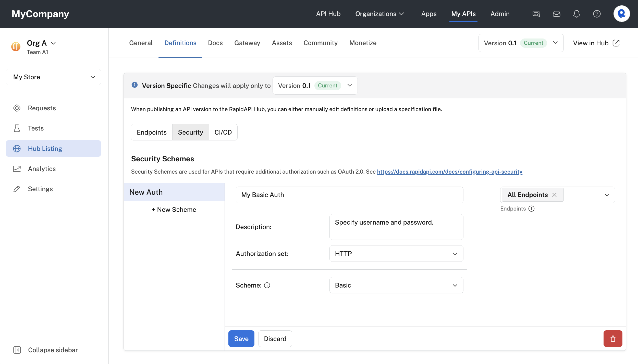The image size is (638, 364).
Task: Click the delete security scheme icon
Action: click(612, 338)
